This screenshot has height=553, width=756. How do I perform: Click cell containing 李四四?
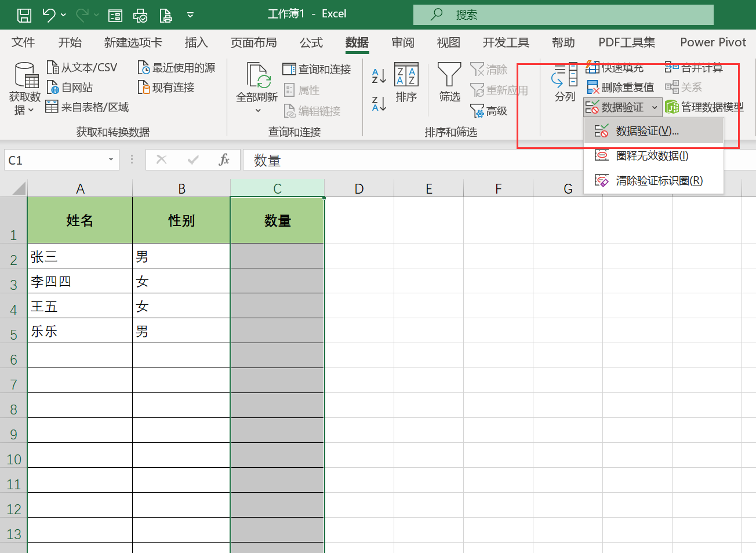[x=80, y=281]
